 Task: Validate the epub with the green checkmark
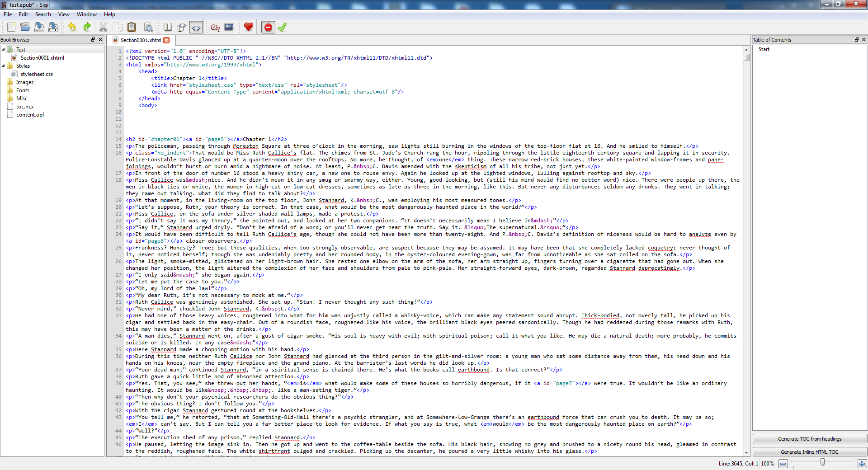pos(282,27)
